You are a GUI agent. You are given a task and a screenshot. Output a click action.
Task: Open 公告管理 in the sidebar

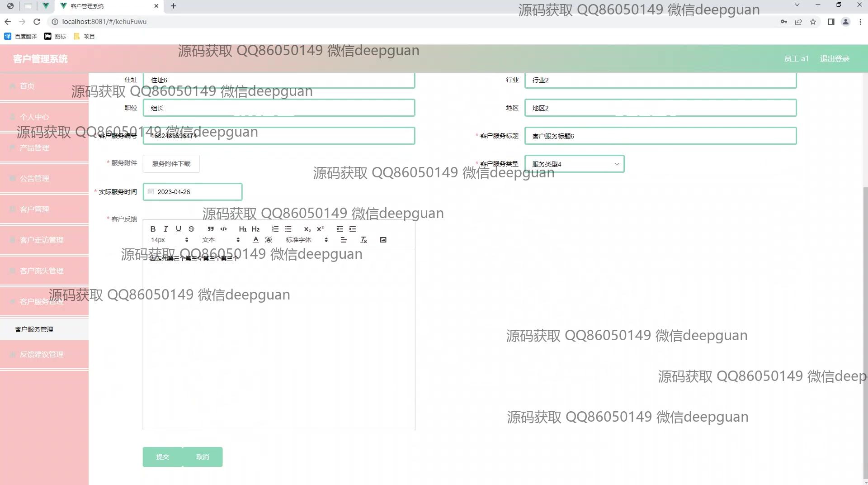click(44, 178)
